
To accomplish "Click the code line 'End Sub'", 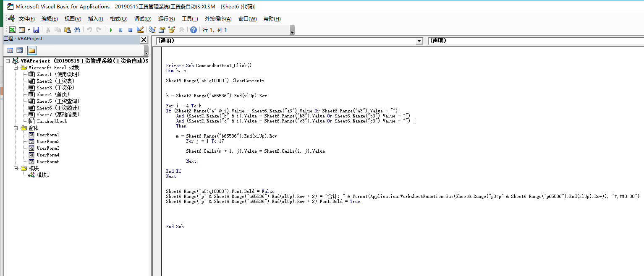I will point(175,227).
